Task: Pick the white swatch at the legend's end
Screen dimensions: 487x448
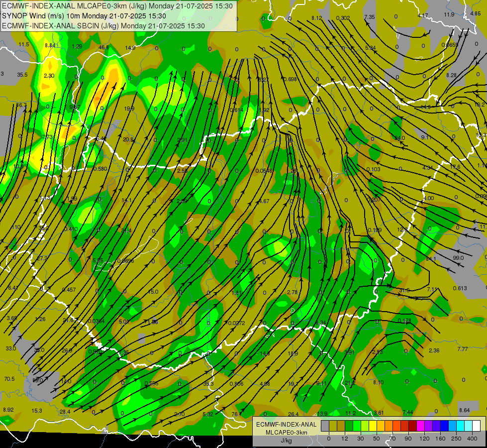Action: (x=477, y=426)
